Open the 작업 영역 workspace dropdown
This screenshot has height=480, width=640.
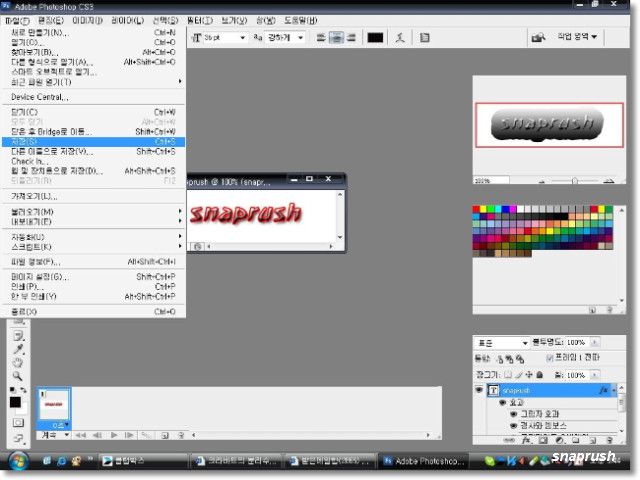pyautogui.click(x=577, y=37)
